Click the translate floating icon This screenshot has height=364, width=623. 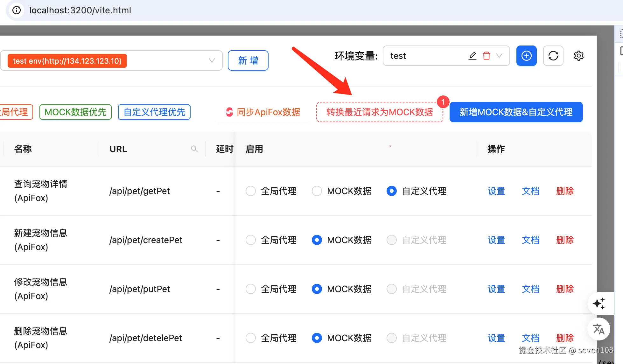598,329
